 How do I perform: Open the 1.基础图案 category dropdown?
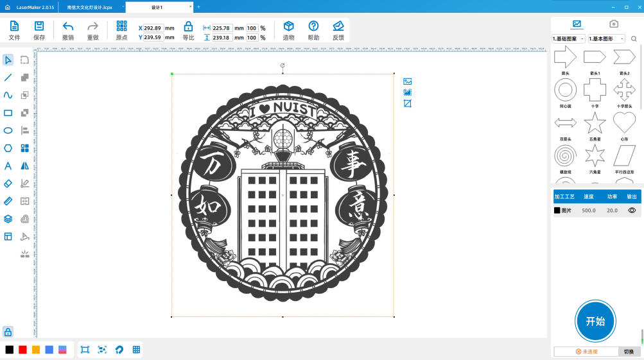pyautogui.click(x=568, y=39)
